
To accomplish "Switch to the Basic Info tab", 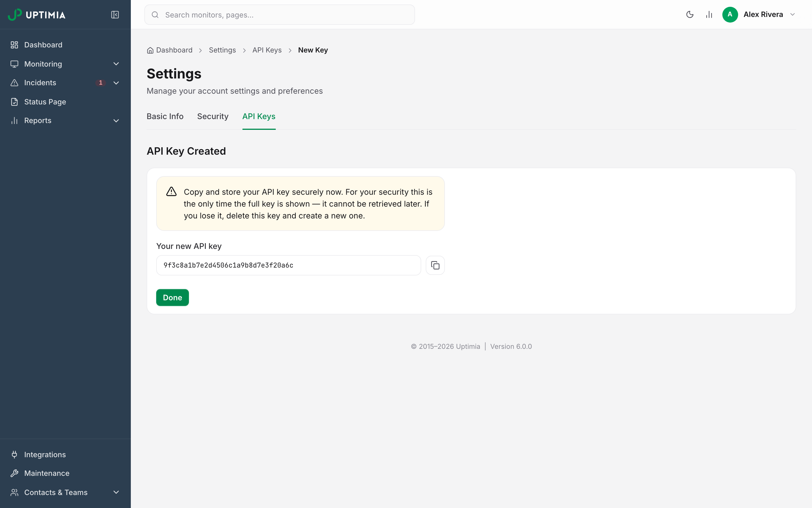I will click(165, 116).
